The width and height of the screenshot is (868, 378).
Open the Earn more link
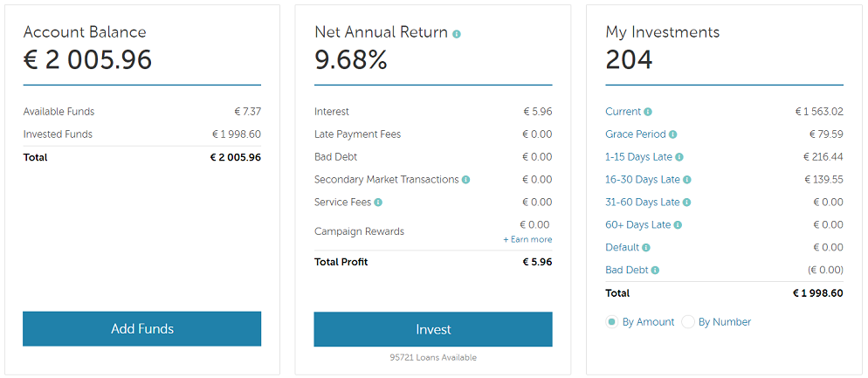click(x=527, y=239)
